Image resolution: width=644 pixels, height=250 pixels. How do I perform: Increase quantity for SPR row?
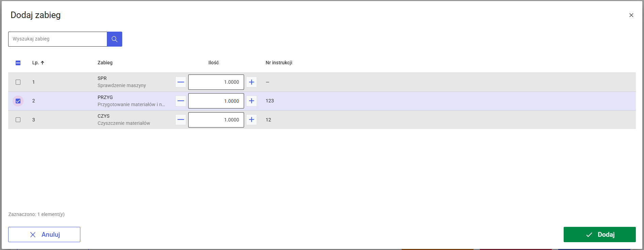coord(252,82)
